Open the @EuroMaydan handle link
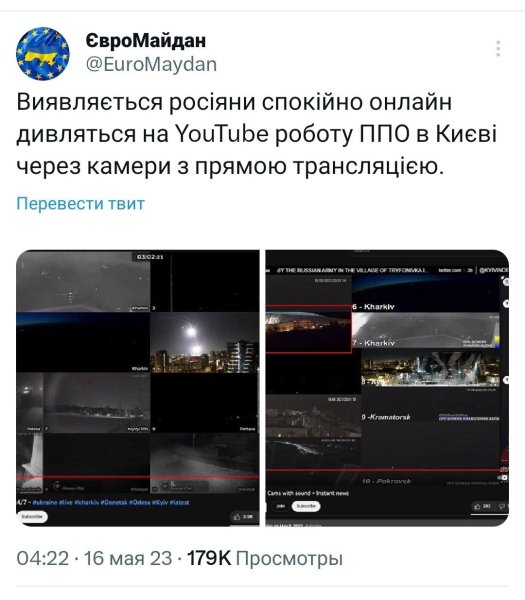The width and height of the screenshot is (525, 600). pos(151,64)
